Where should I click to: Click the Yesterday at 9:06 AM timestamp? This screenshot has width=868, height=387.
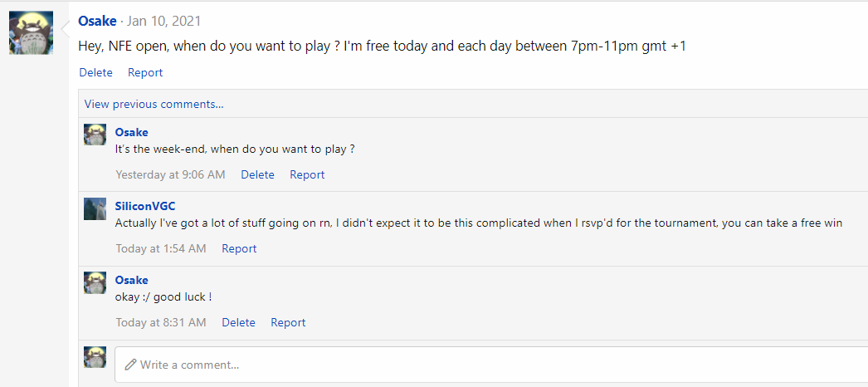coord(170,174)
